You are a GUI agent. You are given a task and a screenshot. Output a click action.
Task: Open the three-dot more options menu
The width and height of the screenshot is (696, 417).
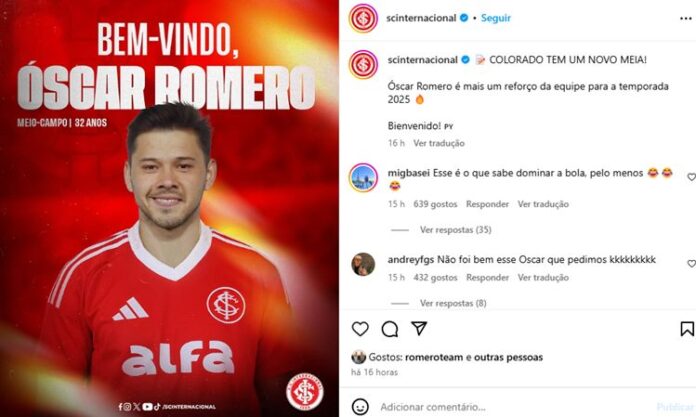(686, 18)
